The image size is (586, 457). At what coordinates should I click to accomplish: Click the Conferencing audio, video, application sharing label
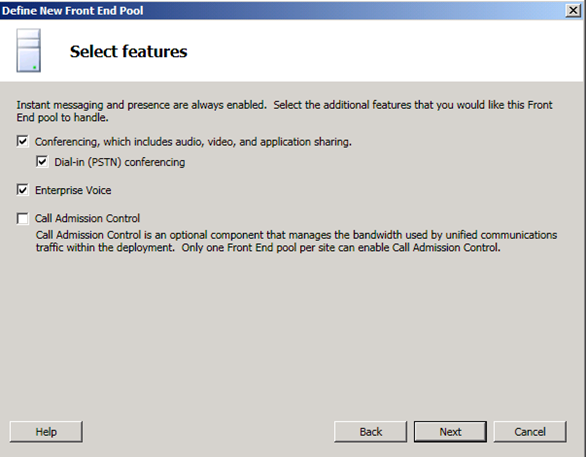click(193, 142)
